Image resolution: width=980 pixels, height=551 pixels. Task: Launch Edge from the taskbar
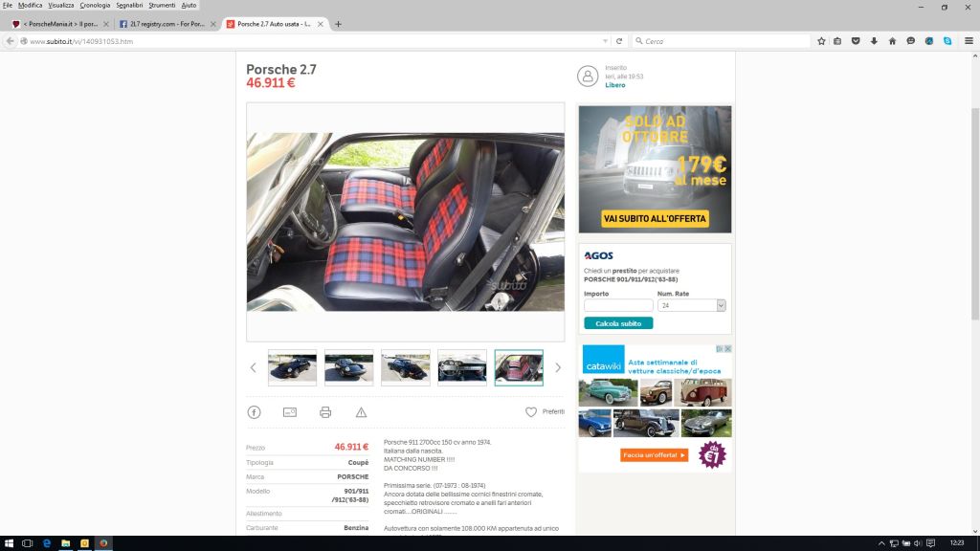pos(46,543)
